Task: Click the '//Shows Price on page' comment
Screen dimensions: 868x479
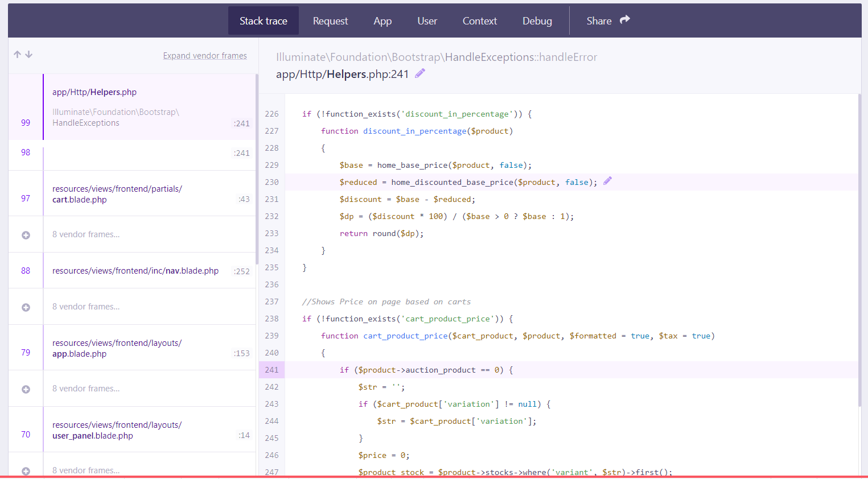Action: (386, 302)
